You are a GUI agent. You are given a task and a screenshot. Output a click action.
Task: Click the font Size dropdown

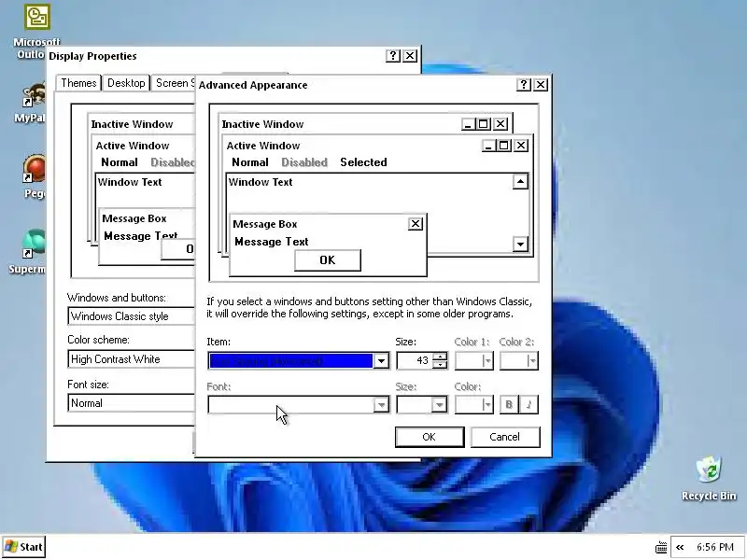click(x=422, y=405)
